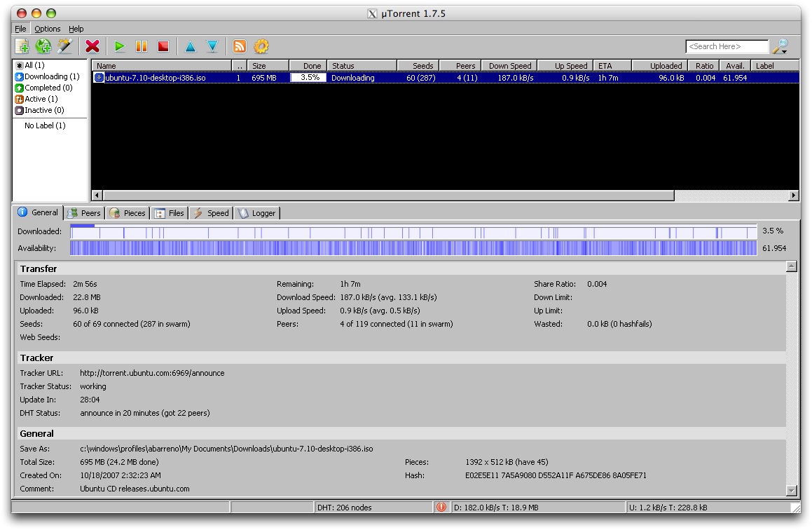Image resolution: width=812 pixels, height=530 pixels.
Task: Sort by the Ratio column header
Action: [704, 66]
